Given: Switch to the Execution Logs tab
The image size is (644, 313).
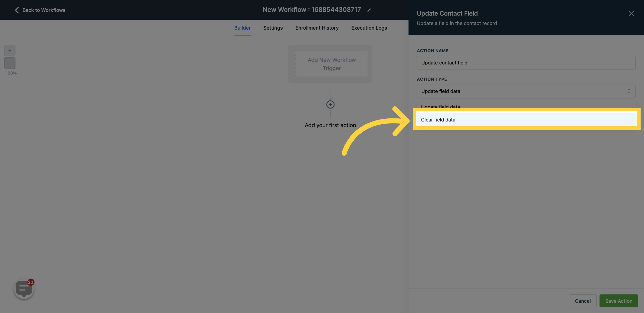Looking at the screenshot, I should (369, 28).
